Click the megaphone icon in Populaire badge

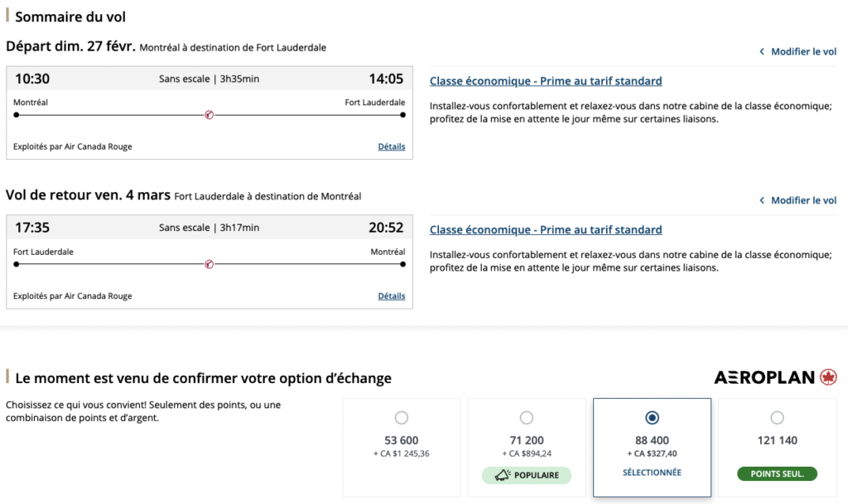point(502,475)
